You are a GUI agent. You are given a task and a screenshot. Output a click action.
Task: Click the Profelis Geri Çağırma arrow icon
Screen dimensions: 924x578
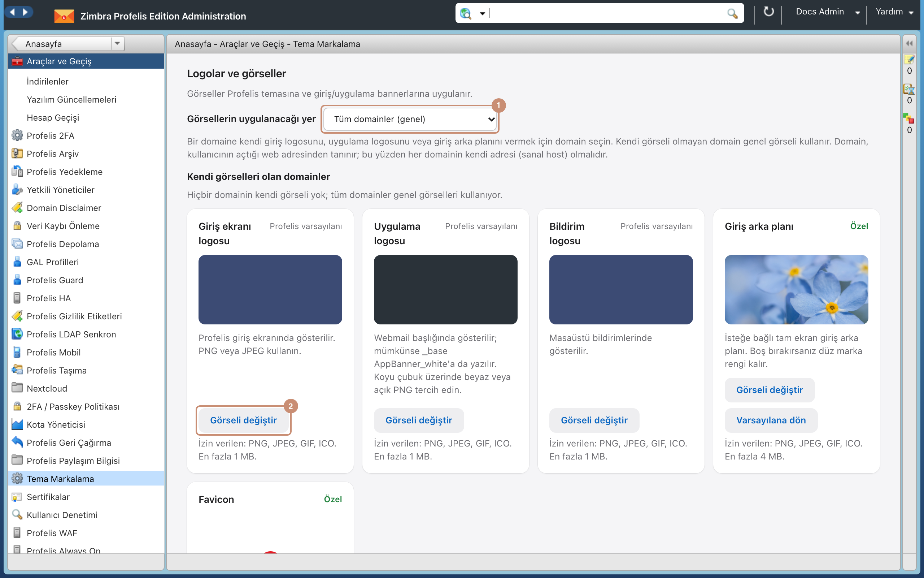click(17, 442)
